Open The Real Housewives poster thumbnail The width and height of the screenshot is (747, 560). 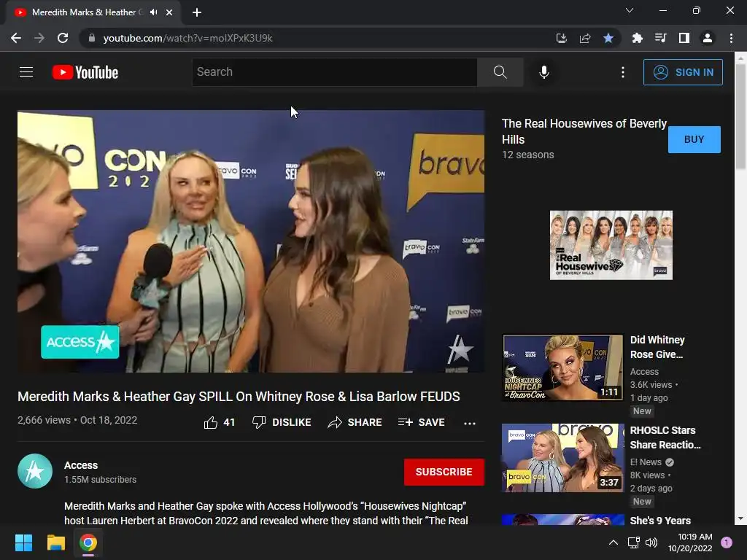(611, 245)
